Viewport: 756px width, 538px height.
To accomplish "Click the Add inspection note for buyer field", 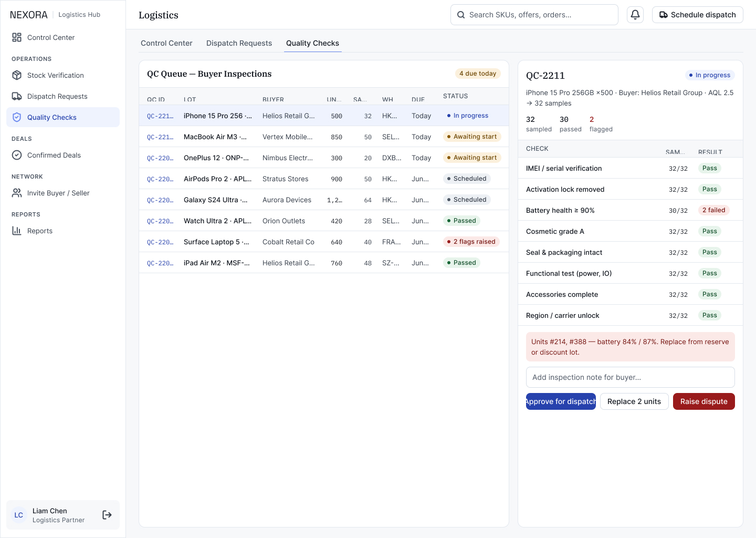I will pos(631,377).
